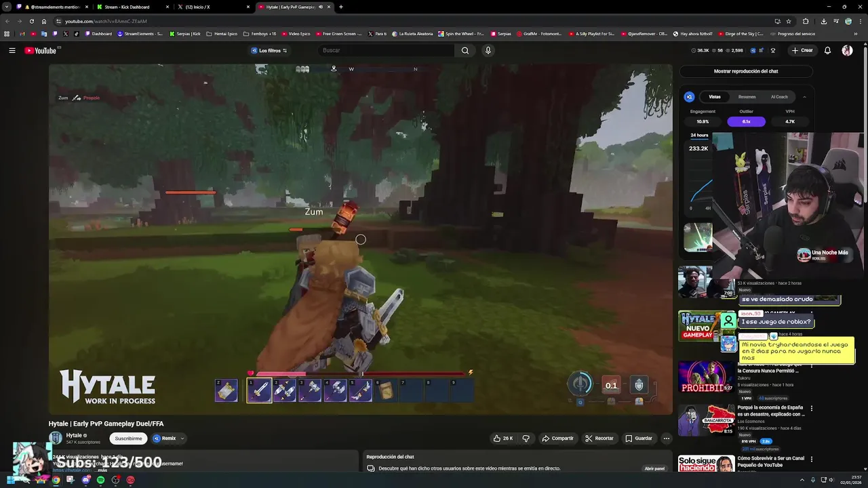Click the Crear button

[802, 50]
